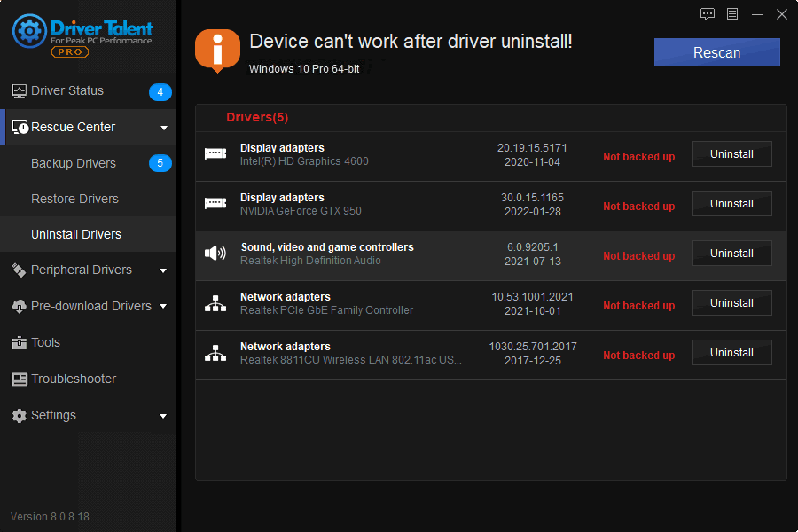Click the Windows 10 Pro 64-bit text
The height and width of the screenshot is (532, 798).
304,69
